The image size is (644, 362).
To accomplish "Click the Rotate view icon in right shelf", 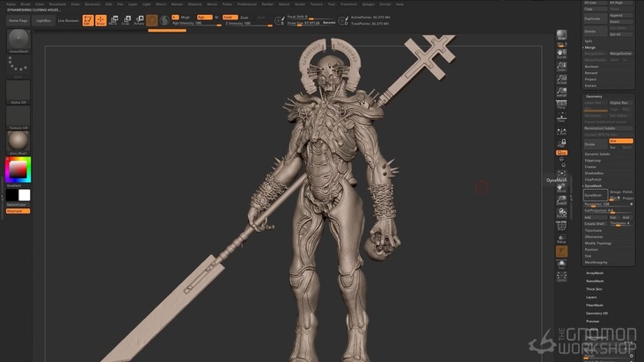I will pyautogui.click(x=561, y=213).
